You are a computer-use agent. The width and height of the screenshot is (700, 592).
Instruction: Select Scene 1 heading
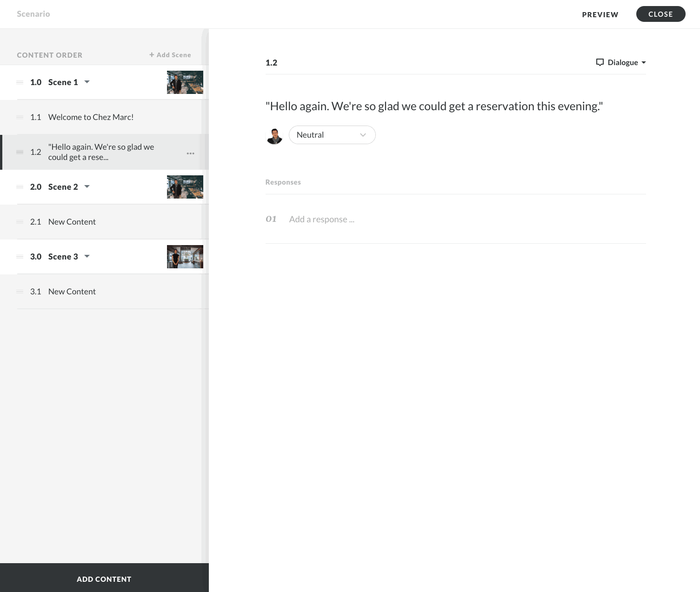[63, 82]
